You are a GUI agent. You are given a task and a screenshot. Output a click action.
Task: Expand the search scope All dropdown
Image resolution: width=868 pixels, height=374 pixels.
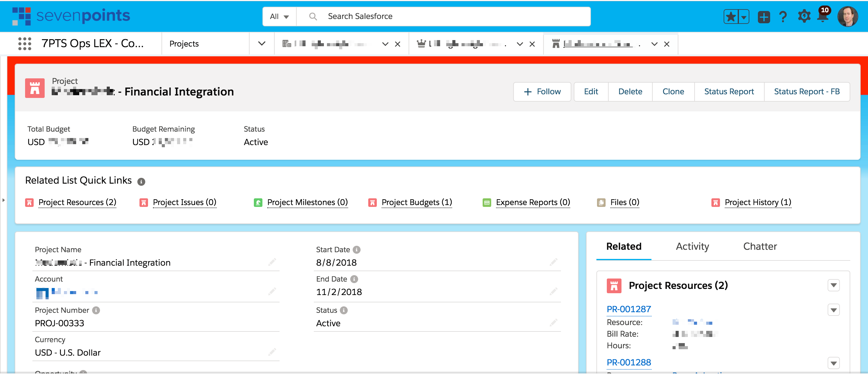coord(279,17)
